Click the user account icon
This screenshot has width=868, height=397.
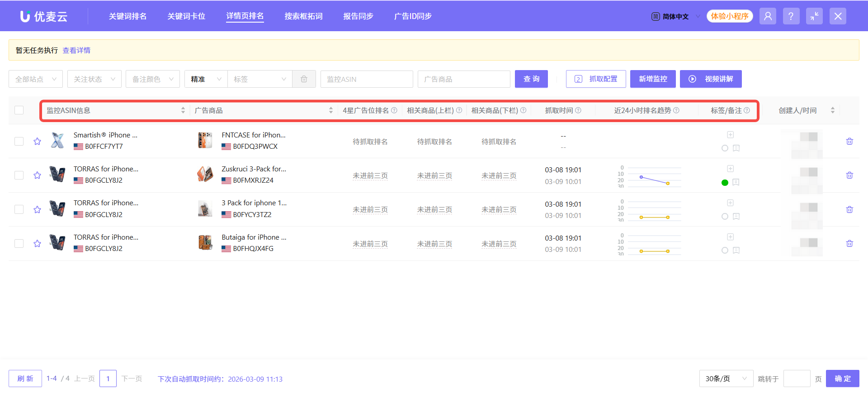(x=768, y=16)
